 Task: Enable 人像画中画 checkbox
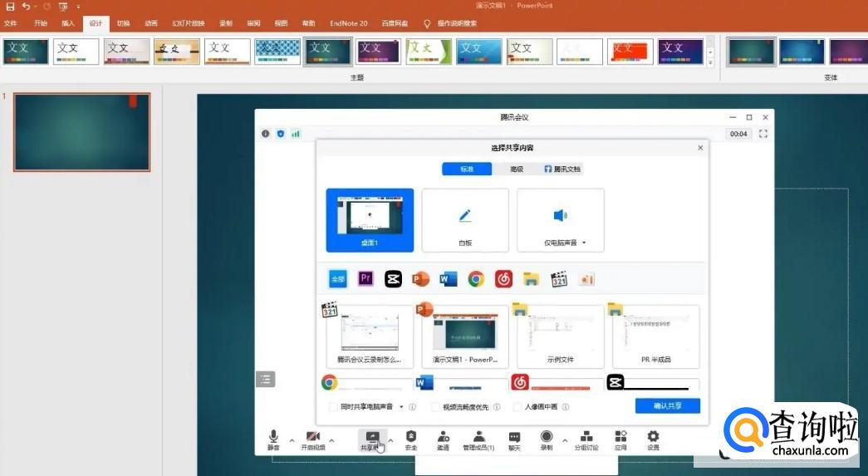pyautogui.click(x=517, y=407)
